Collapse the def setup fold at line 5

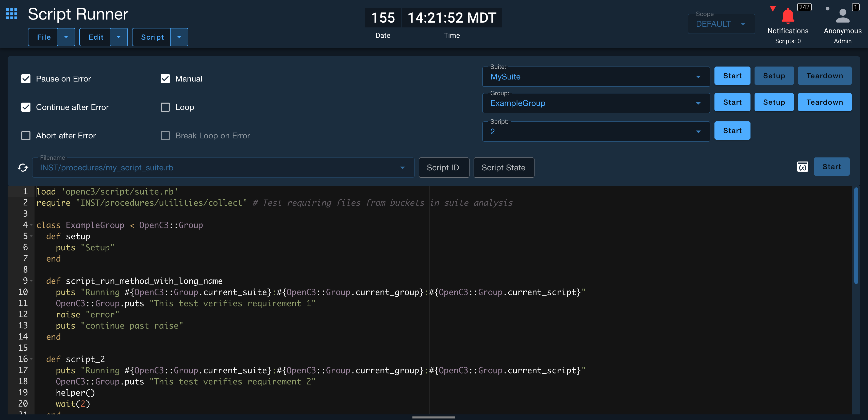tap(31, 236)
